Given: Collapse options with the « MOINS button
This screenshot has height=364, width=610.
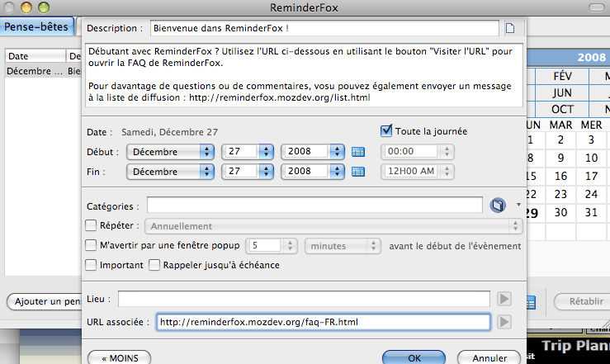Looking at the screenshot, I should click(119, 358).
